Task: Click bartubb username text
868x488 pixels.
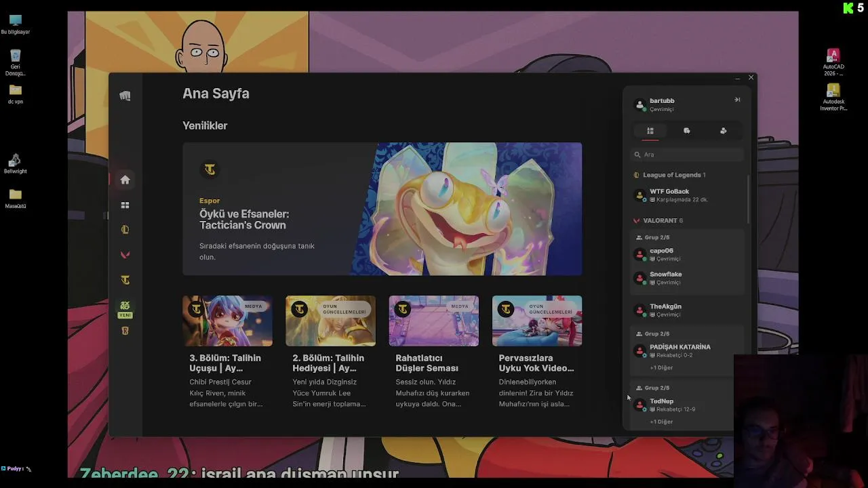Action: pyautogui.click(x=662, y=101)
